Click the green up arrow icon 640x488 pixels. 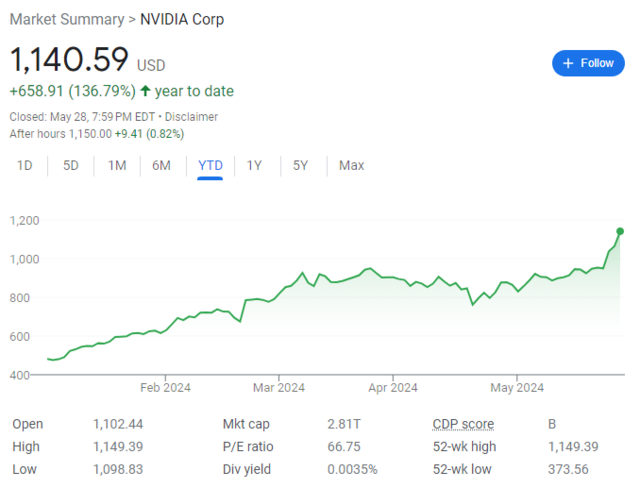pyautogui.click(x=145, y=91)
